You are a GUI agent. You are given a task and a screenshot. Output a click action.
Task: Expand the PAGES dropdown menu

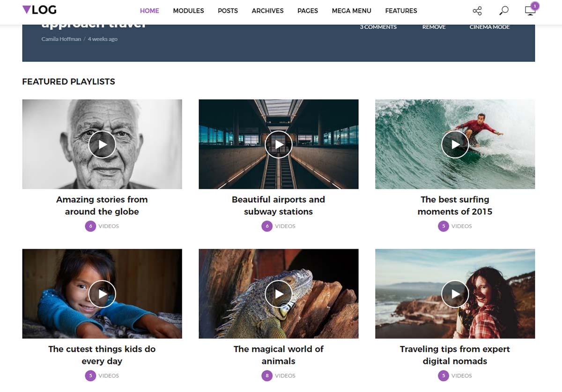click(x=308, y=10)
